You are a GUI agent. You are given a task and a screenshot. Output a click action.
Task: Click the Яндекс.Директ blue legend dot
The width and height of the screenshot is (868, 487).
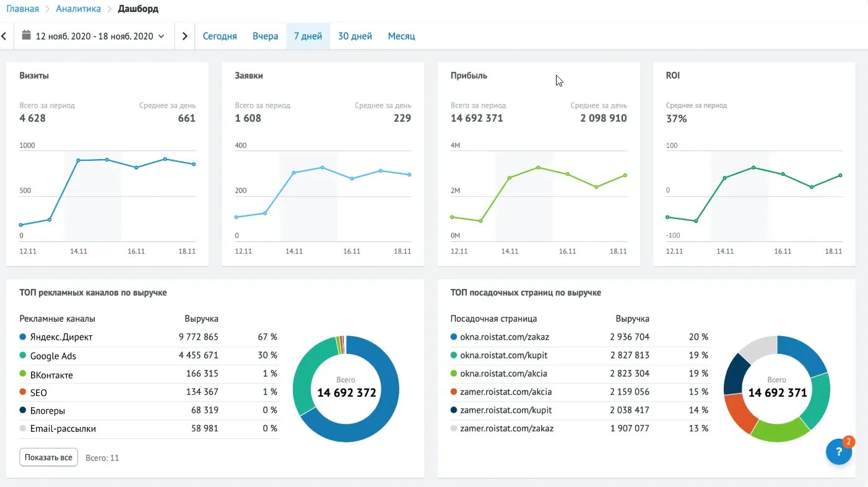[x=23, y=337]
